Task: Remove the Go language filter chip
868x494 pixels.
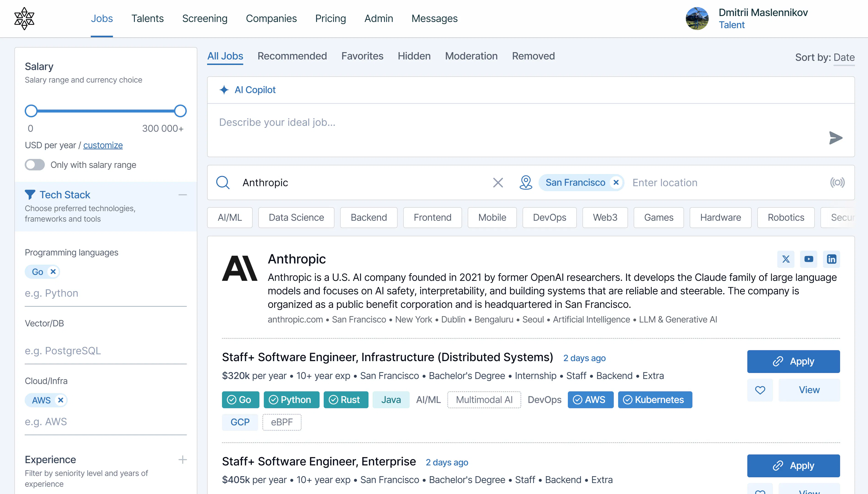Action: tap(53, 272)
